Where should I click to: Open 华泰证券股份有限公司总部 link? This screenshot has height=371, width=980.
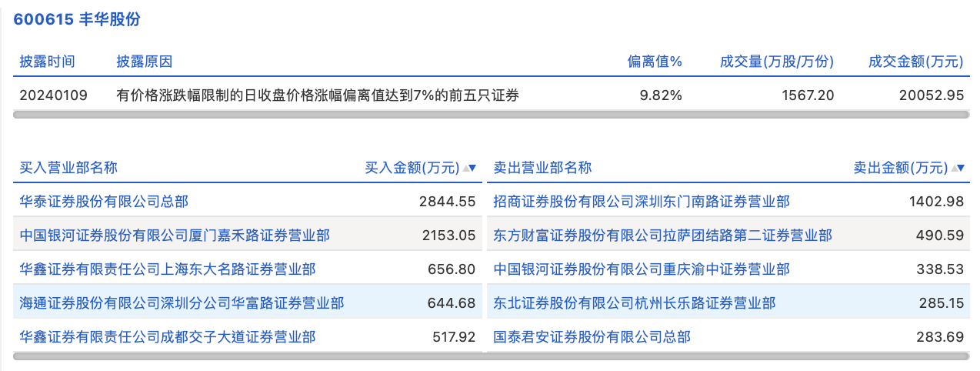point(104,202)
